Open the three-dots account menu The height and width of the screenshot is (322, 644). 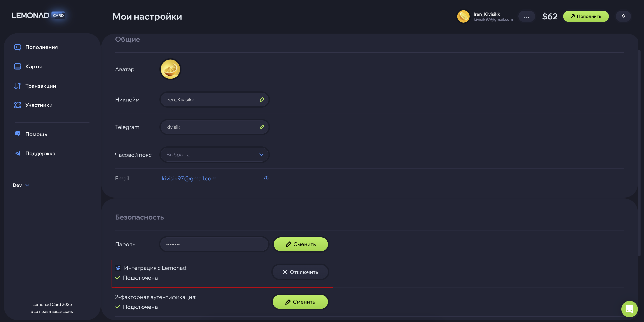526,17
